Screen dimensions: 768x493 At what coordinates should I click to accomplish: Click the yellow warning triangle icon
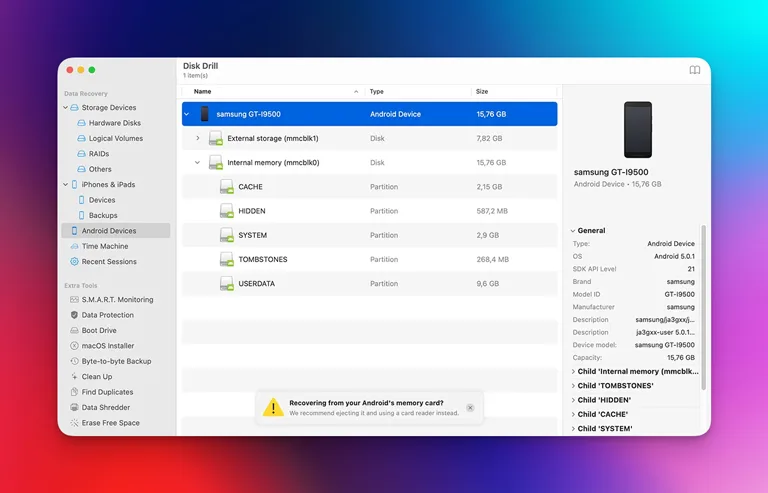[x=273, y=407]
